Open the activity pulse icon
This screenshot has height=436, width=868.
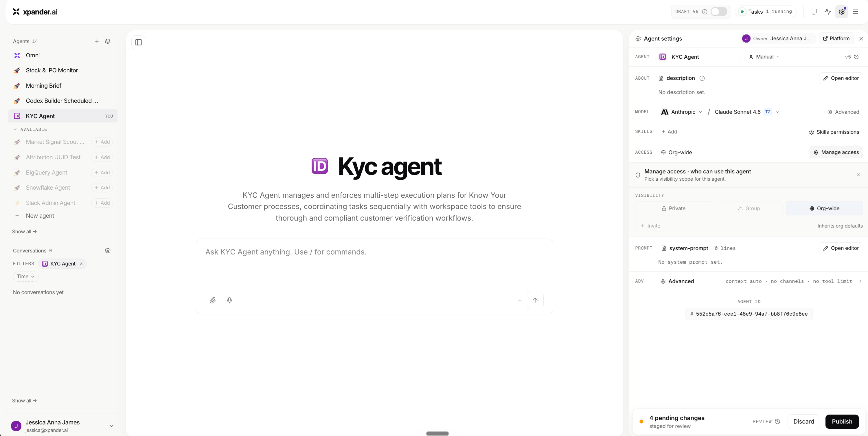coord(828,12)
